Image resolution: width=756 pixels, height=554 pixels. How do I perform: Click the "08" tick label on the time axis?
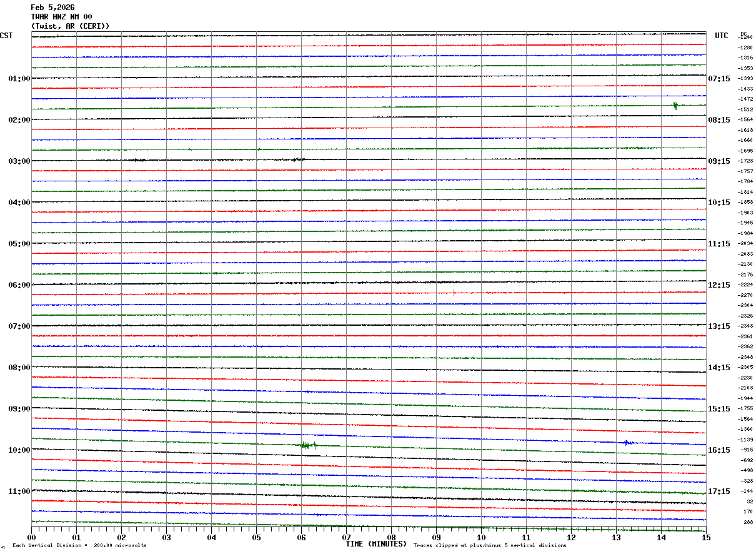click(391, 538)
